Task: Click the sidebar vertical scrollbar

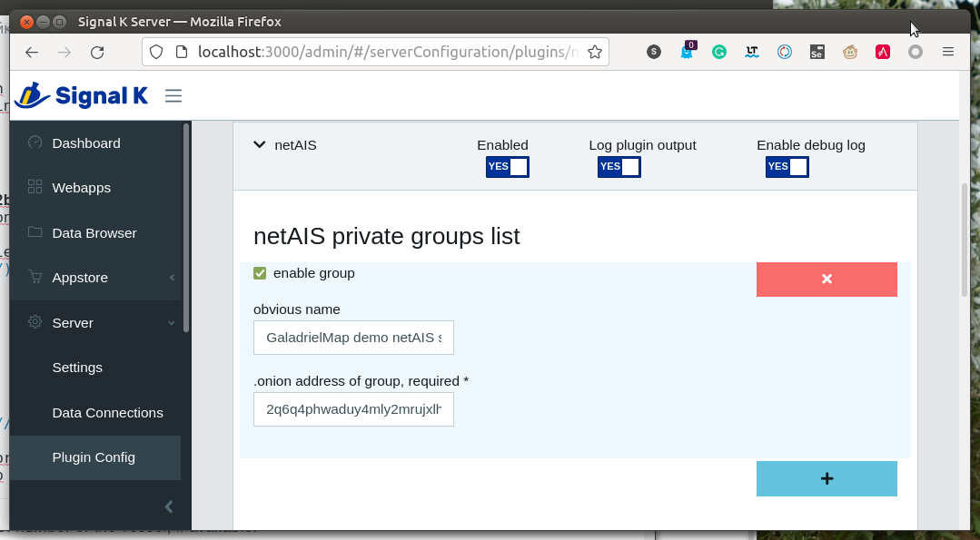Action: coord(186,228)
